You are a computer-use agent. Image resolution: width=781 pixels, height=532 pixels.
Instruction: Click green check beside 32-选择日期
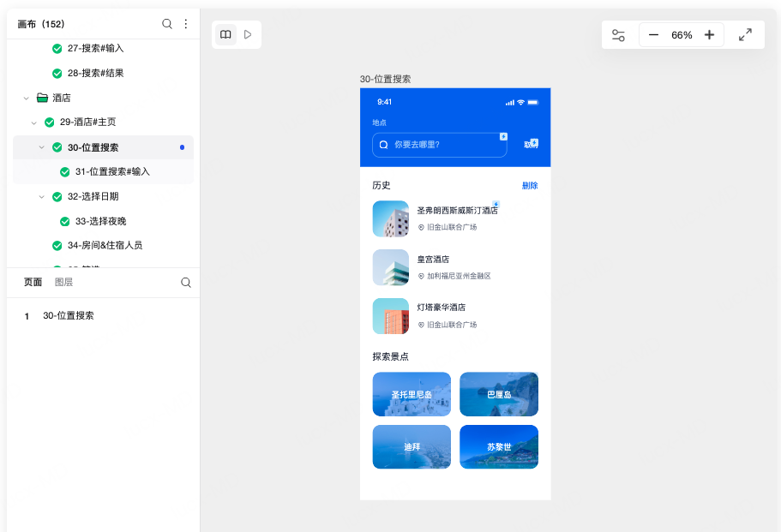[57, 196]
